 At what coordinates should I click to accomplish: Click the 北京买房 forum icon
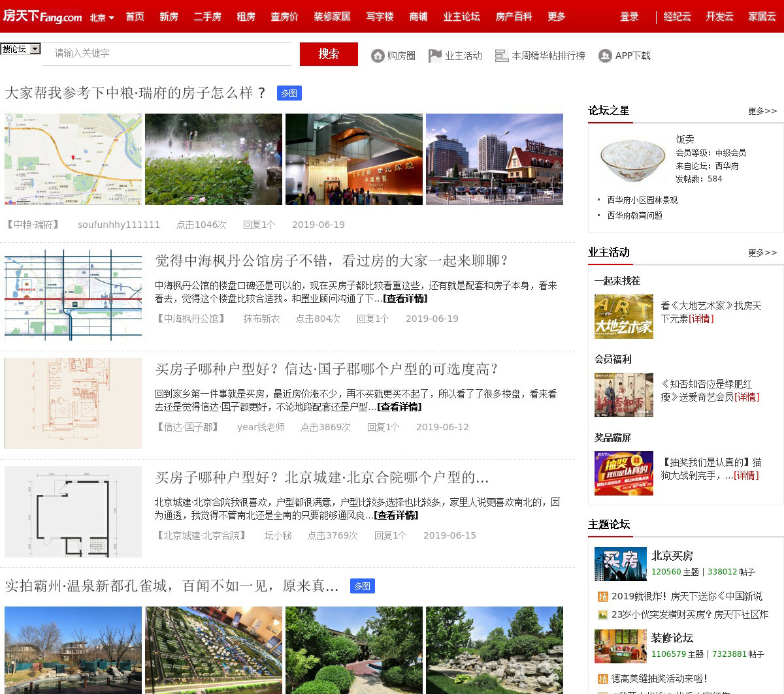coord(620,564)
